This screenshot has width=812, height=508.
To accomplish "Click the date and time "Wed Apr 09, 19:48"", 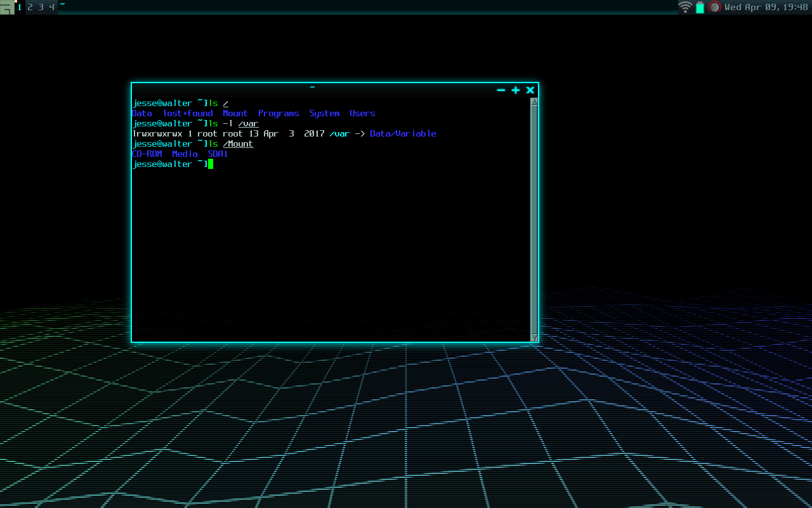I will 766,8.
